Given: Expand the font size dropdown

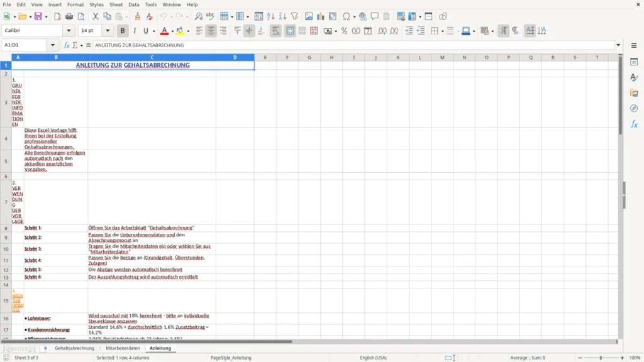Looking at the screenshot, I should (108, 30).
